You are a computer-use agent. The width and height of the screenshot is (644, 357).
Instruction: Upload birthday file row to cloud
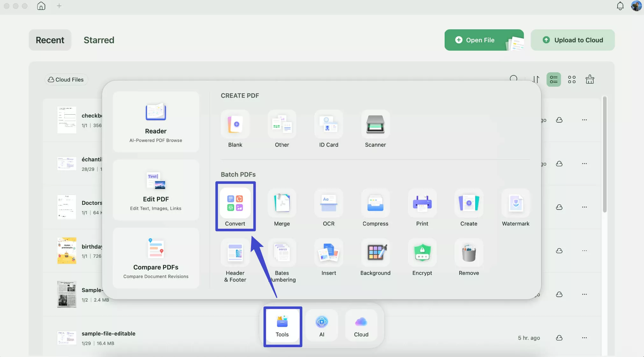559,251
